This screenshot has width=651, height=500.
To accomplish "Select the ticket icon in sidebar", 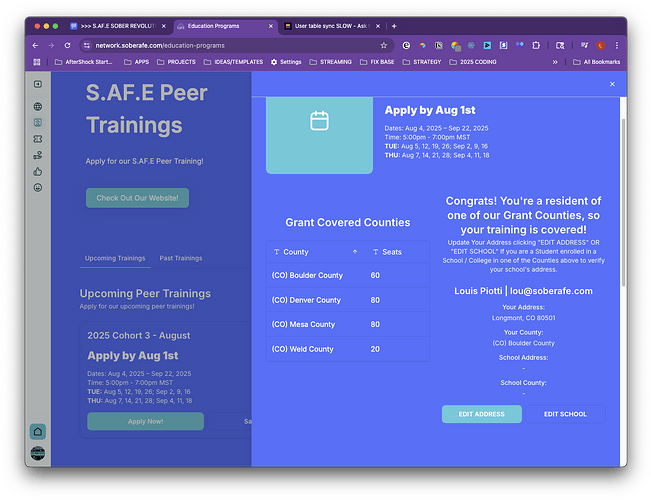I will (38, 138).
